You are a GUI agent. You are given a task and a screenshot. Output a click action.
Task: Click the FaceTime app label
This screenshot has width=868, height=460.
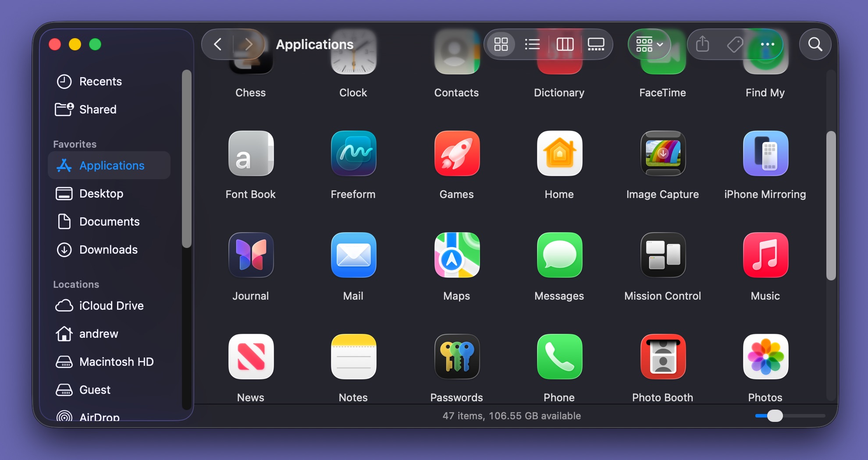coord(662,92)
